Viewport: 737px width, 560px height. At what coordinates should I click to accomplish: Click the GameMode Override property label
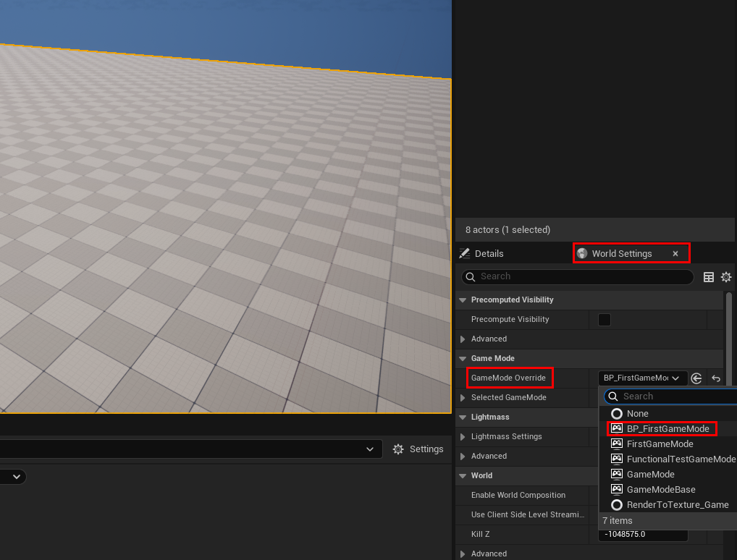click(x=508, y=378)
